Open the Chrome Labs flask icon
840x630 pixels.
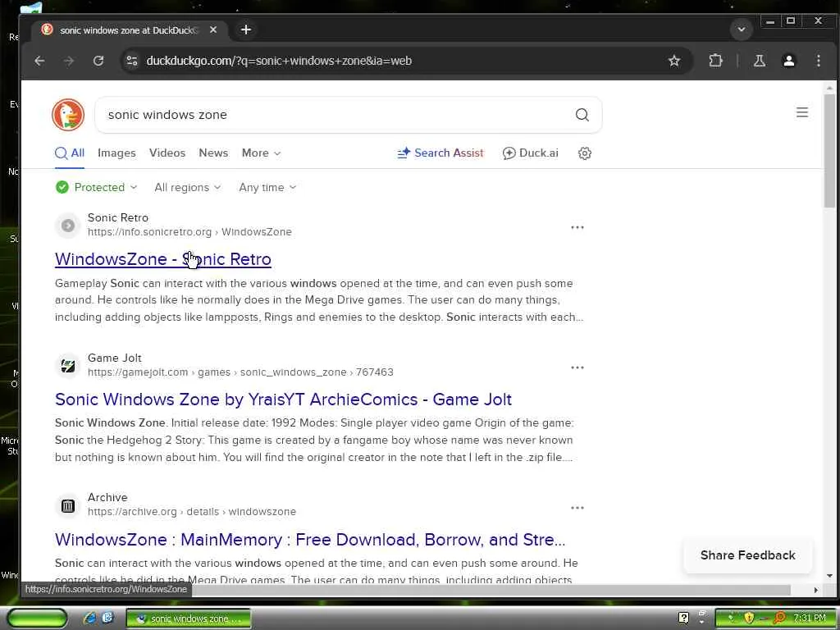point(759,61)
